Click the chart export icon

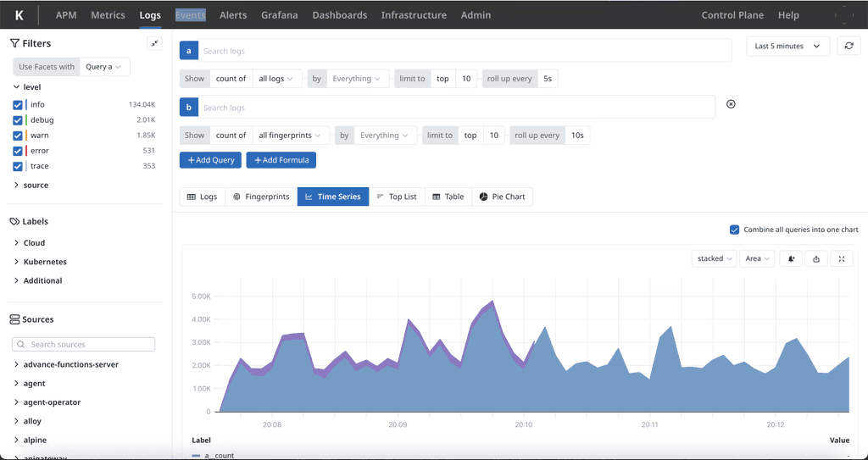click(x=816, y=258)
